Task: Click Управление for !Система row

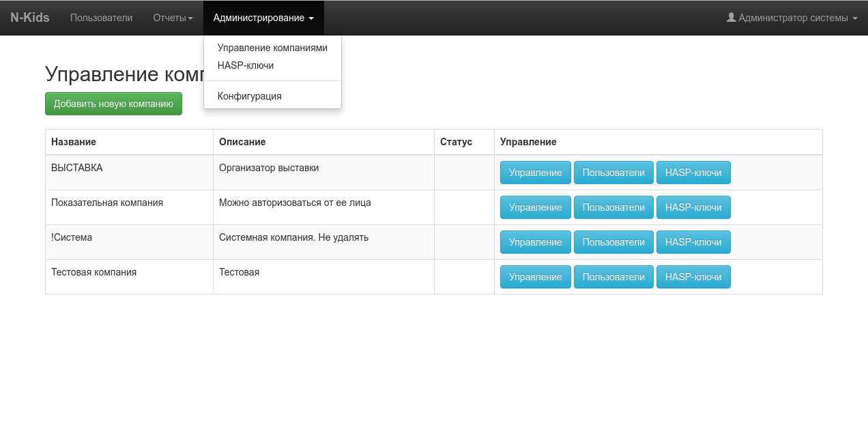Action: point(536,242)
